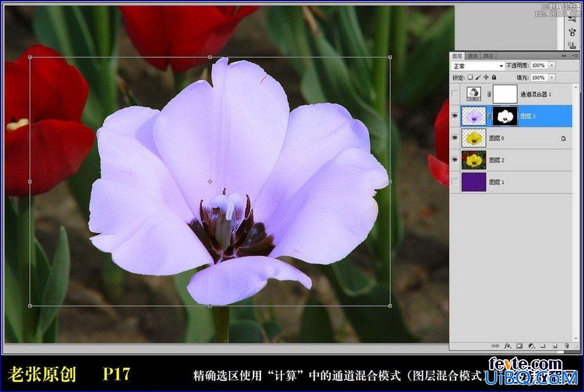Switch to the 路径 tab

tap(488, 56)
